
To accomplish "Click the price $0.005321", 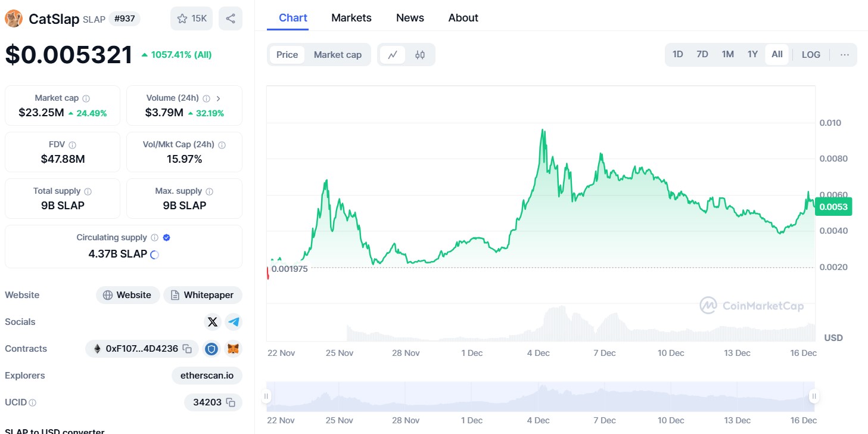I will coord(69,55).
